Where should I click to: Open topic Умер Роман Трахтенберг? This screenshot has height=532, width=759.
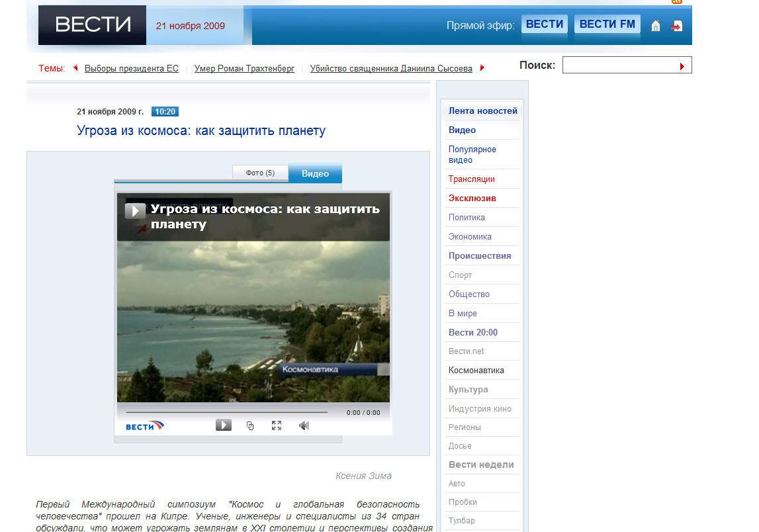click(x=244, y=68)
